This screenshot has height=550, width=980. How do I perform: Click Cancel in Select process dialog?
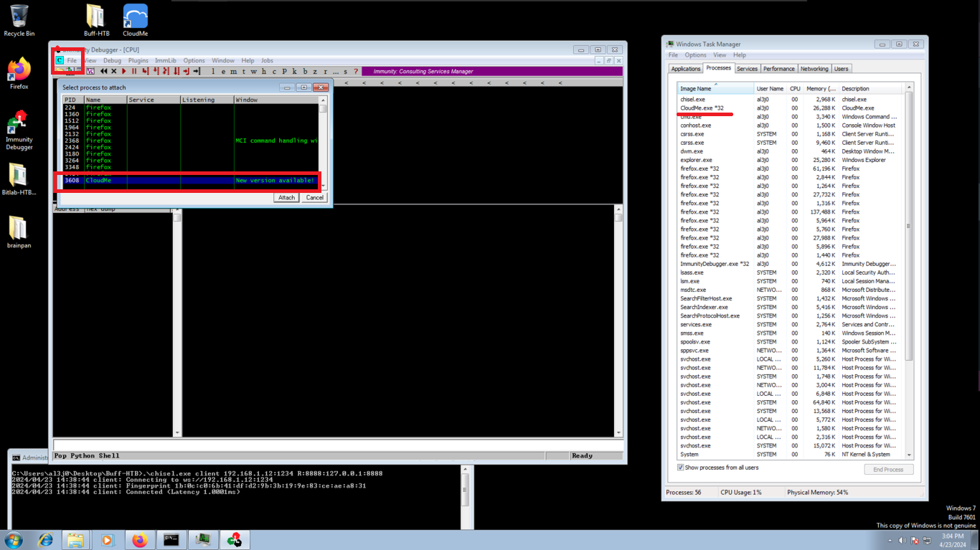tap(314, 197)
